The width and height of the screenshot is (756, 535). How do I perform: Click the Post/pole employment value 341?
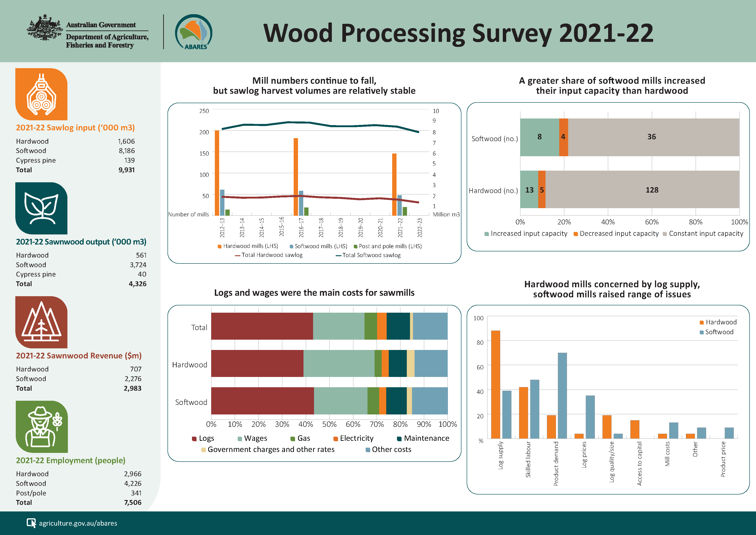(x=136, y=493)
